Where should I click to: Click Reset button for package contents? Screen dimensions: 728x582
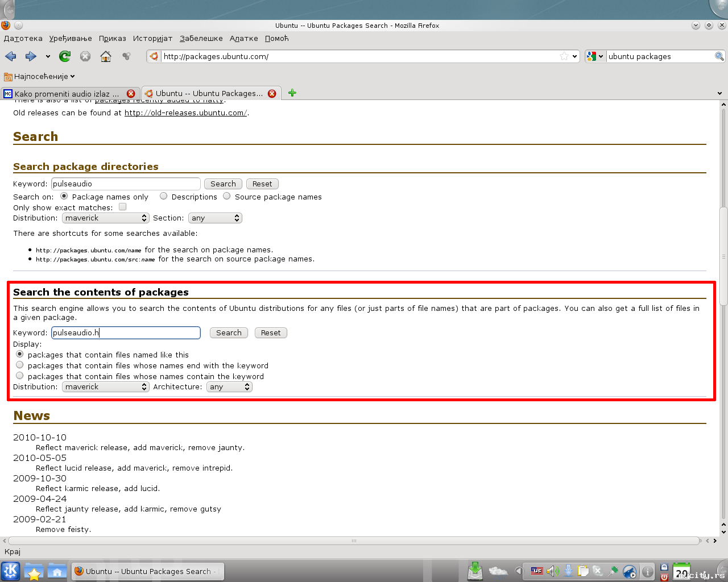pos(271,333)
